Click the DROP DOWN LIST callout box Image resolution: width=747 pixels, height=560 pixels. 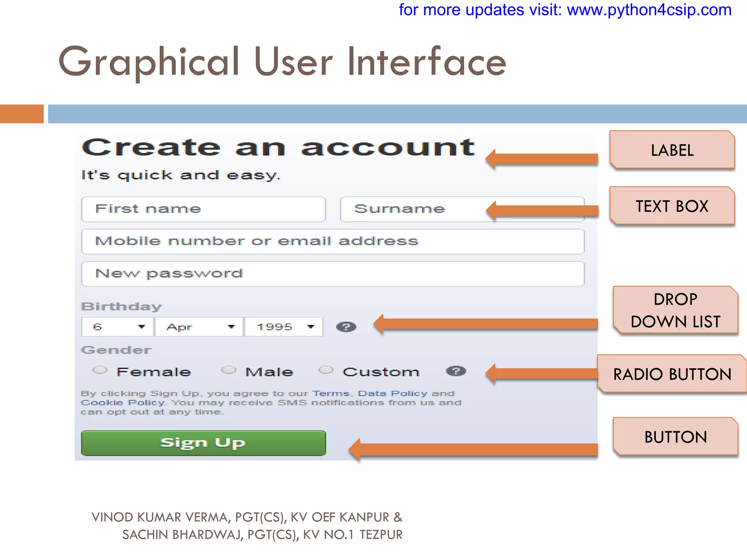(x=676, y=311)
